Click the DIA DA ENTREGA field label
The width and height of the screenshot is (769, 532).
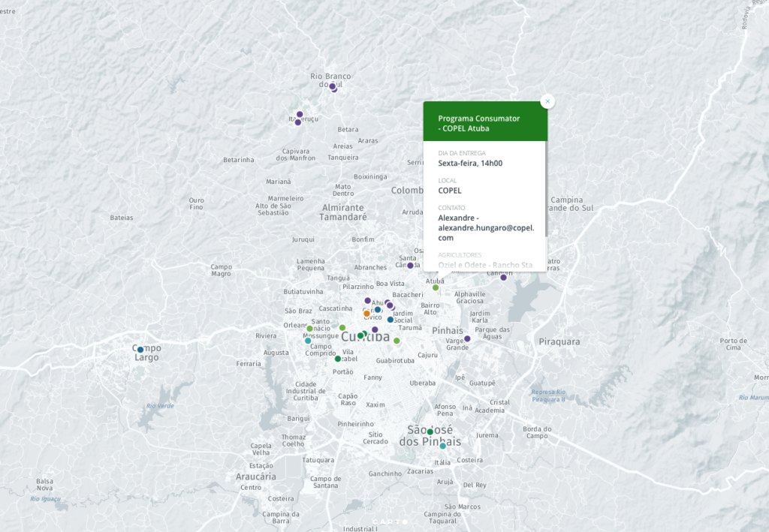462,153
